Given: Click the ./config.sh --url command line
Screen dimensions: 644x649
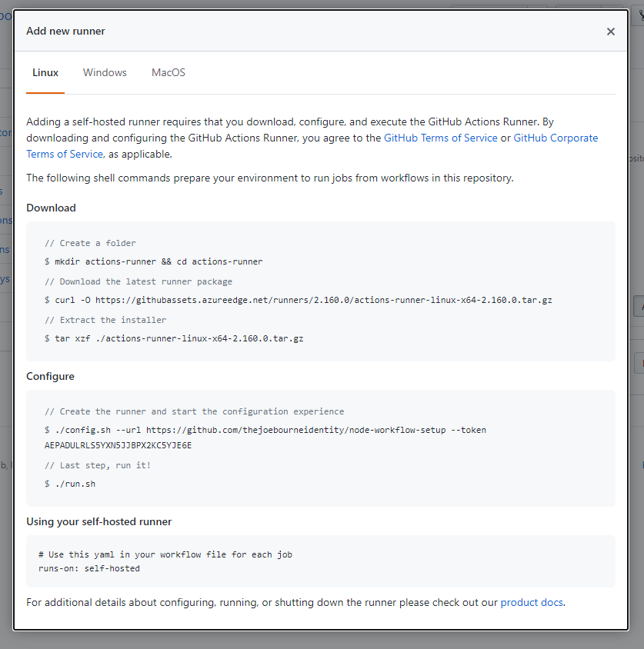Looking at the screenshot, I should (x=265, y=430).
